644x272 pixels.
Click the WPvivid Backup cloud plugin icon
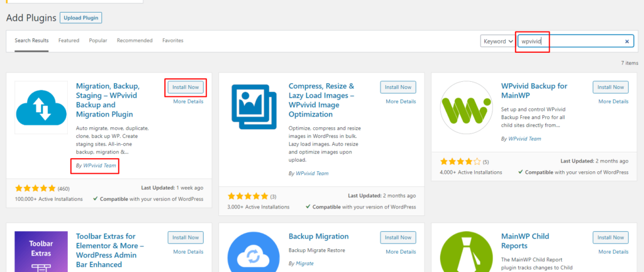point(41,107)
